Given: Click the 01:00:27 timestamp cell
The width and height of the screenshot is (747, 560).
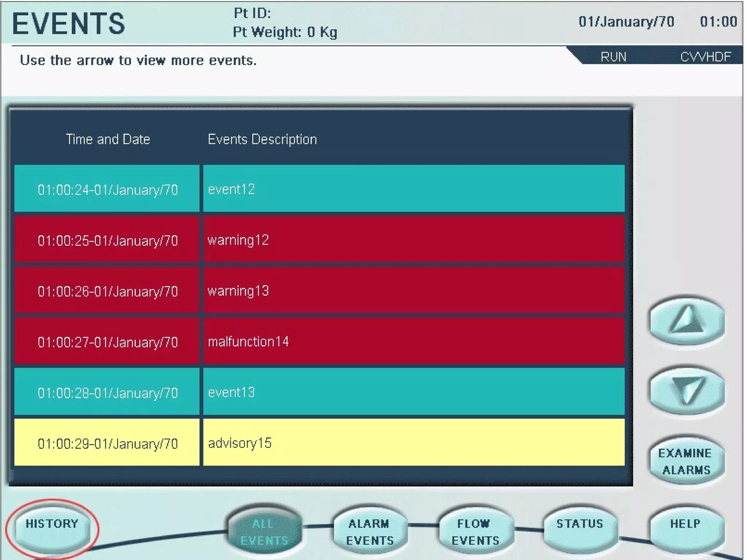Looking at the screenshot, I should (x=108, y=342).
